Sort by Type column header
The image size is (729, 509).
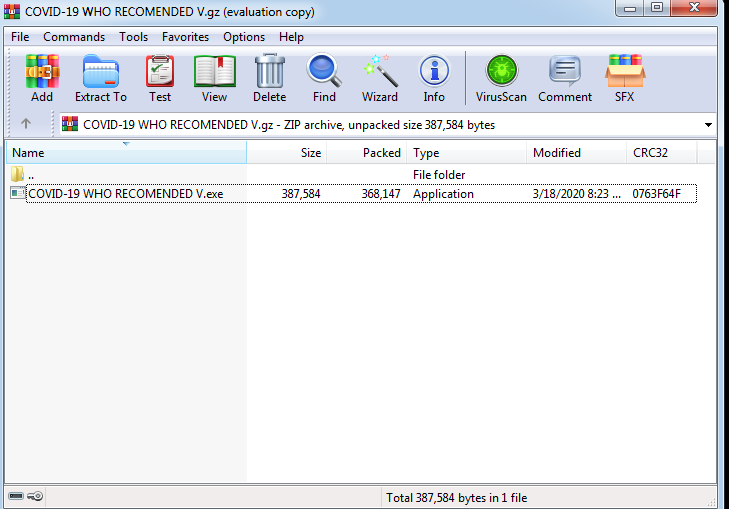coord(466,152)
